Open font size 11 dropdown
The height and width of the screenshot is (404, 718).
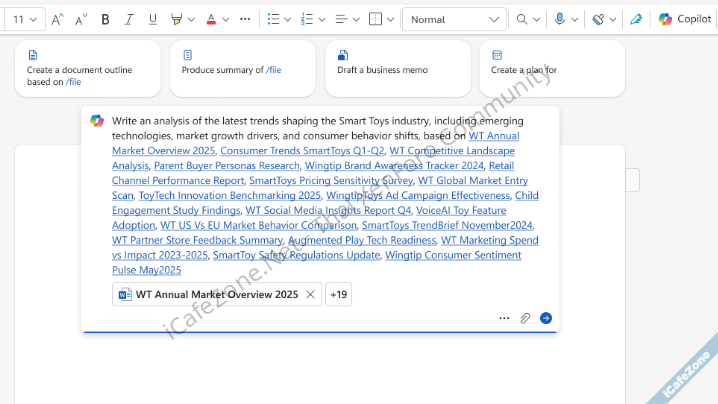24,19
